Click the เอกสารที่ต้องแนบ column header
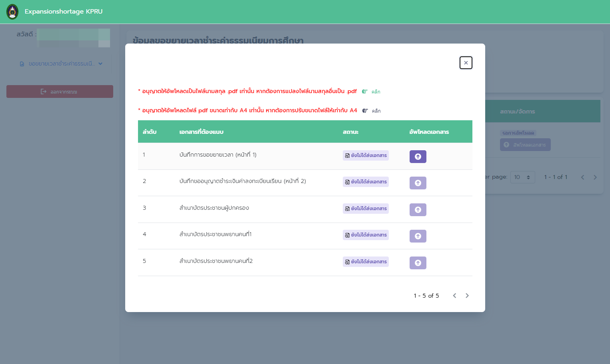This screenshot has height=364, width=610. (x=201, y=132)
